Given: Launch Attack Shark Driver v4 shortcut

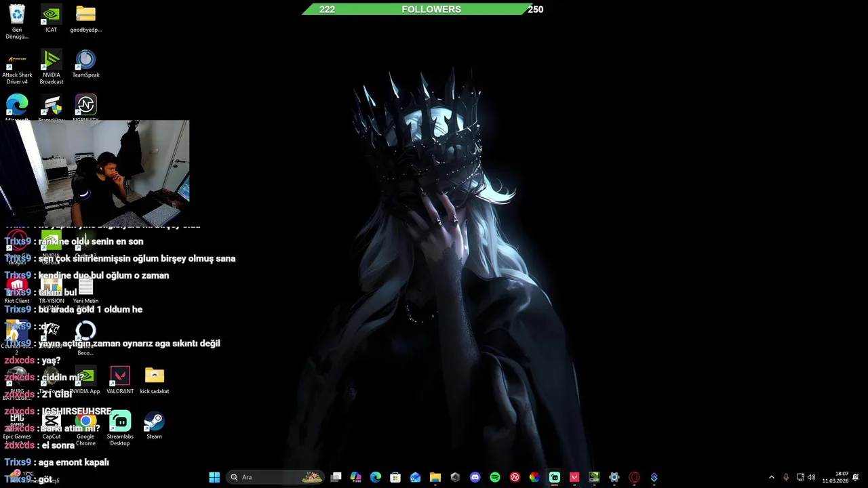Looking at the screenshot, I should (x=17, y=67).
